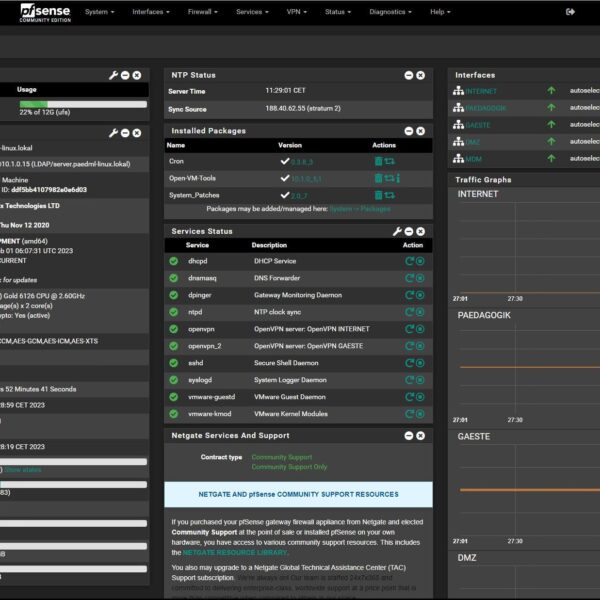Open the Services menu dropdown

(x=252, y=12)
